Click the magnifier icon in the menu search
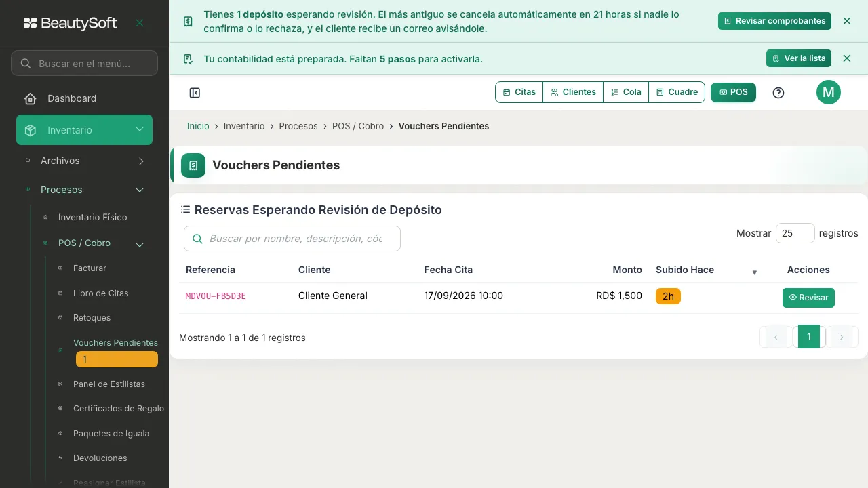868x488 pixels. pyautogui.click(x=26, y=64)
